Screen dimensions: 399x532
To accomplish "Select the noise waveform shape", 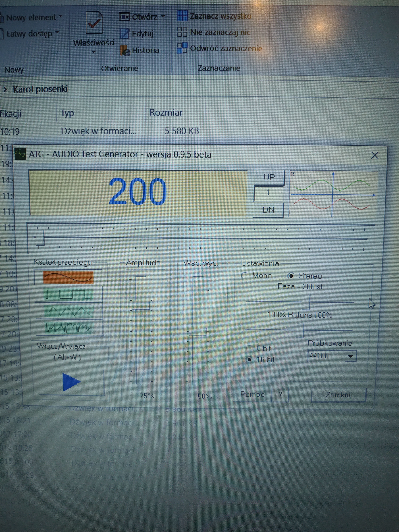I will point(68,328).
